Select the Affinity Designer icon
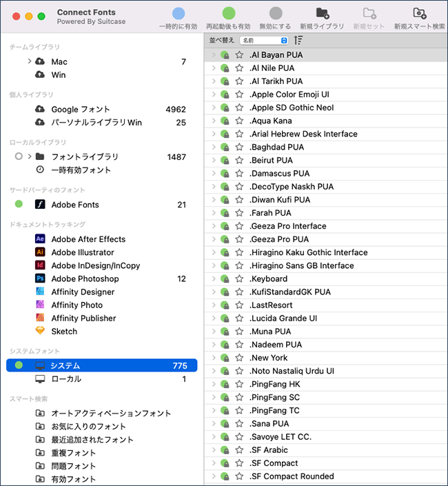 (x=40, y=292)
